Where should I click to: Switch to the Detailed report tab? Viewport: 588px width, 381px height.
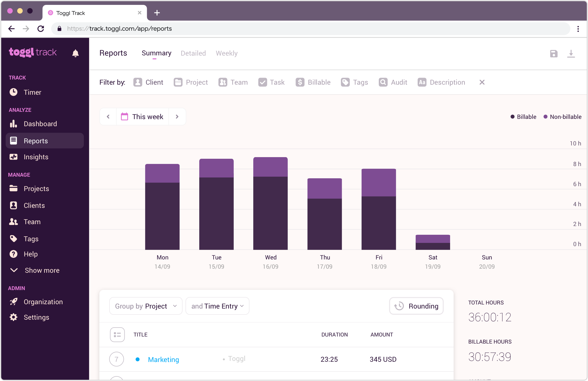[x=193, y=53]
